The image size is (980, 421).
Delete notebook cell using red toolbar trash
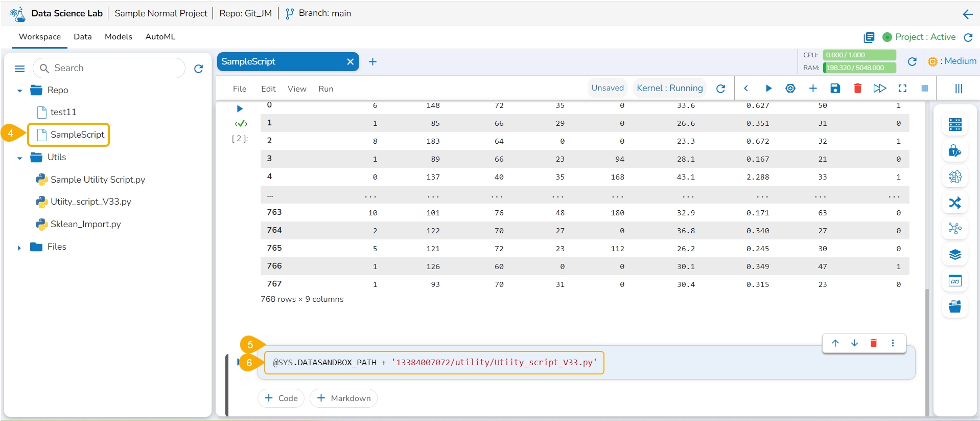857,88
